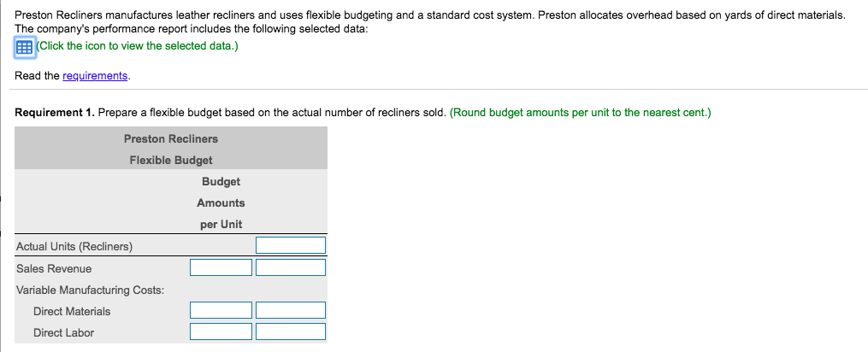This screenshot has width=868, height=352.
Task: Select the 'Direct Materials' row label
Action: coord(72,311)
